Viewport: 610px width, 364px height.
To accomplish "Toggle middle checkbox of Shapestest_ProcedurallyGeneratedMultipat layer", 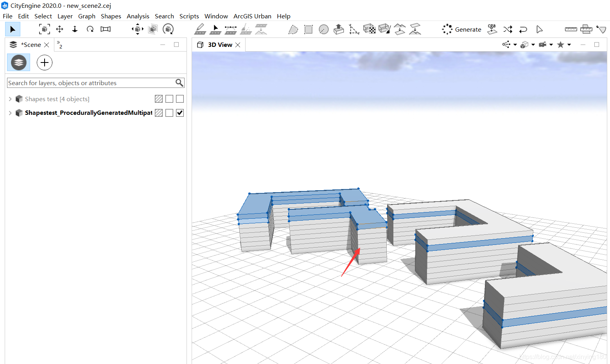I will [169, 113].
